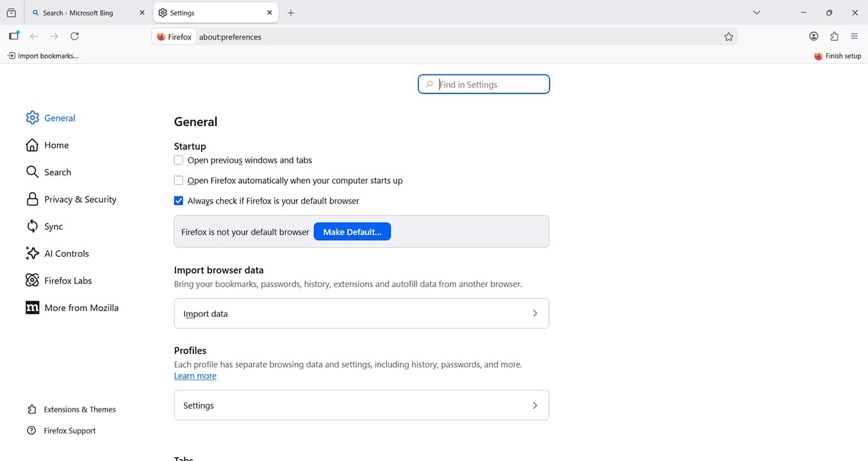Open the Firefox View icon in the tab bar
Screen dimensions: 868x461
(x=11, y=13)
